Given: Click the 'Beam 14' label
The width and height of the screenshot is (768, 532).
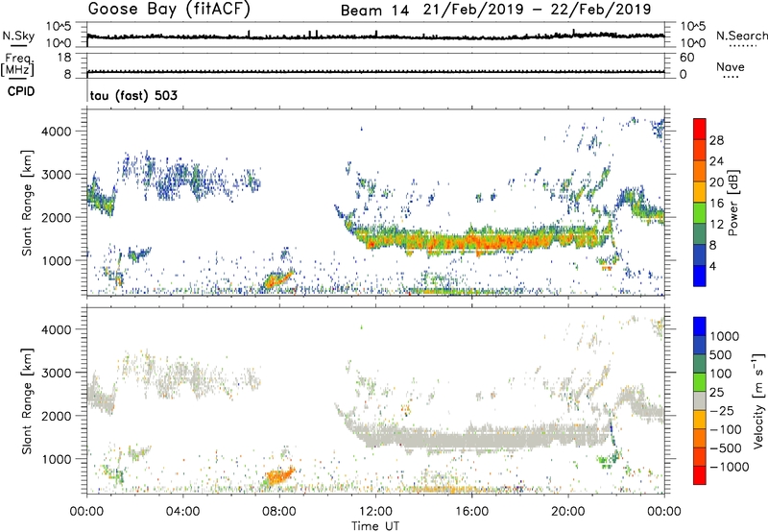Looking at the screenshot, I should (374, 11).
